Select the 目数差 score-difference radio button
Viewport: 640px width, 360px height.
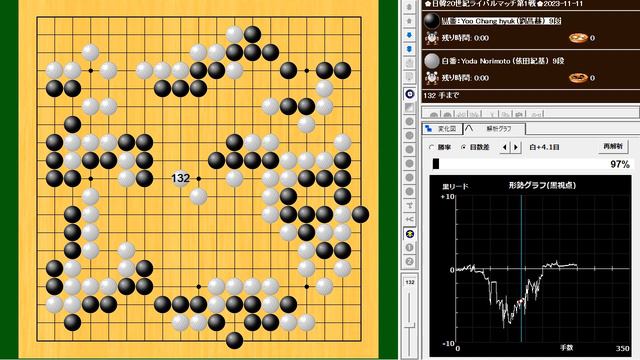(x=463, y=147)
